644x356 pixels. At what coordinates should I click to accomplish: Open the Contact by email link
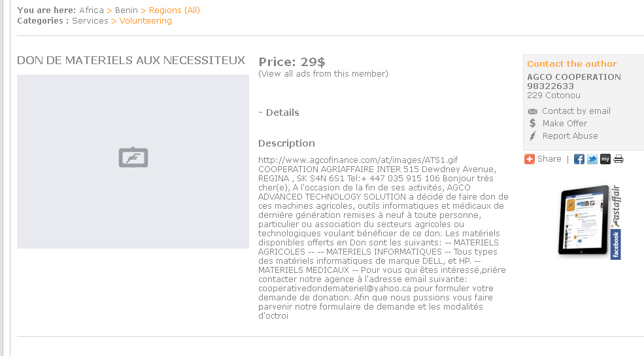(x=576, y=111)
